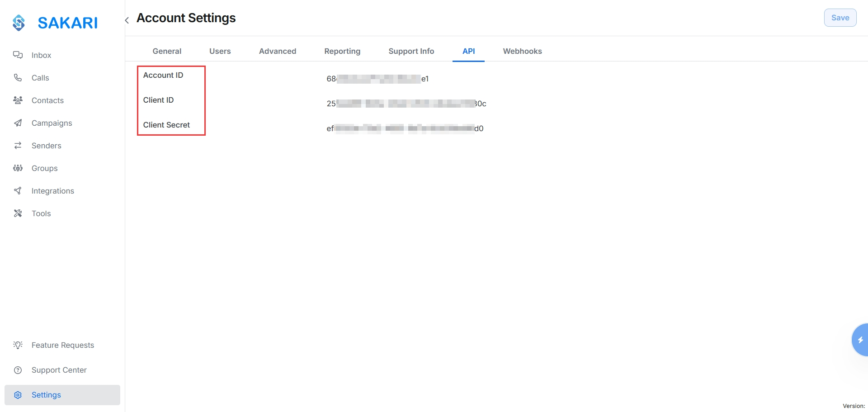
Task: Click the Integrations share icon
Action: pyautogui.click(x=18, y=191)
